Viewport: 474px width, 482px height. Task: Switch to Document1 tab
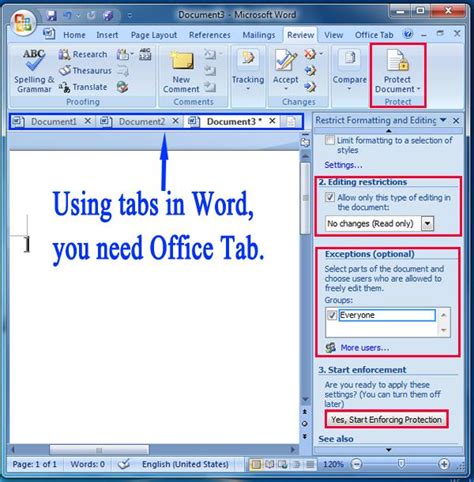click(53, 122)
